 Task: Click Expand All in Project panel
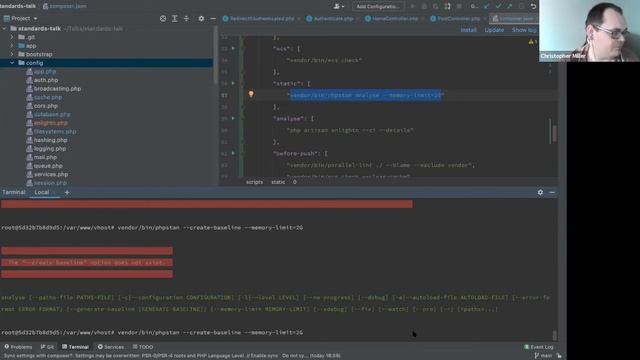[x=175, y=18]
